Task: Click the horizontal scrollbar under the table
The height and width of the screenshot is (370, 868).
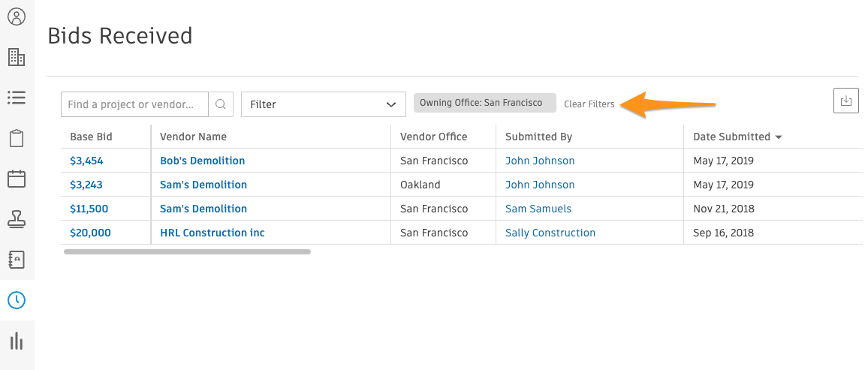Action: [187, 252]
